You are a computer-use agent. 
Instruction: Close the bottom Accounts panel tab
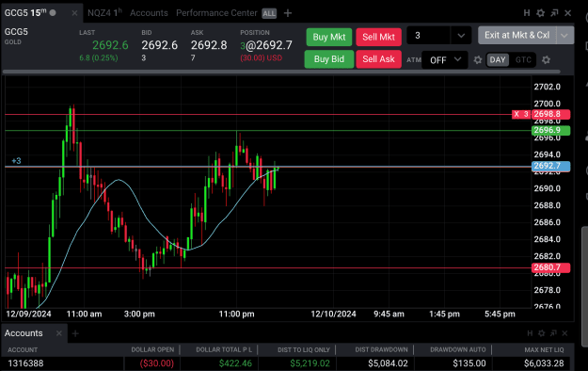coord(59,333)
